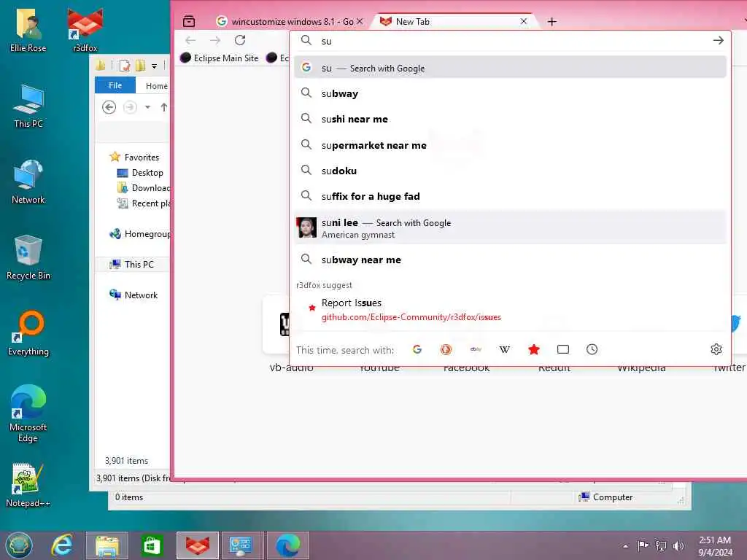Choose the 'sushi near me' suggestion
The image size is (747, 560).
(510, 119)
